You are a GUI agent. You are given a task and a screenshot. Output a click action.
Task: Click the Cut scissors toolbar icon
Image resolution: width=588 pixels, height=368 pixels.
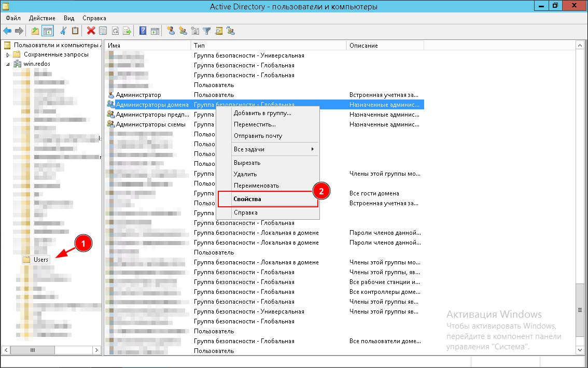click(x=63, y=31)
